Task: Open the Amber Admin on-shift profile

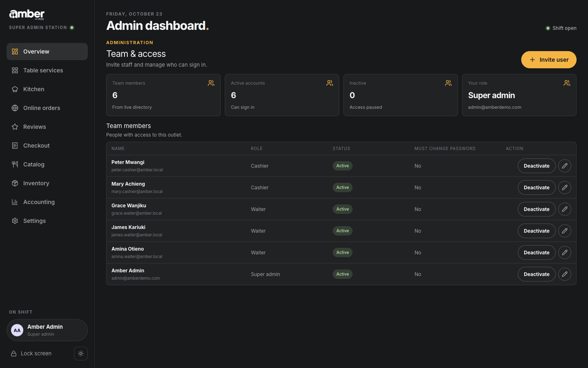Action: pyautogui.click(x=47, y=330)
